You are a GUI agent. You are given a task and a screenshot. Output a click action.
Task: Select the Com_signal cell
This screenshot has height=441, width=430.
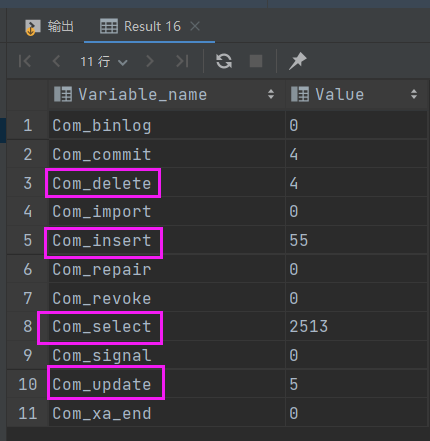point(167,355)
